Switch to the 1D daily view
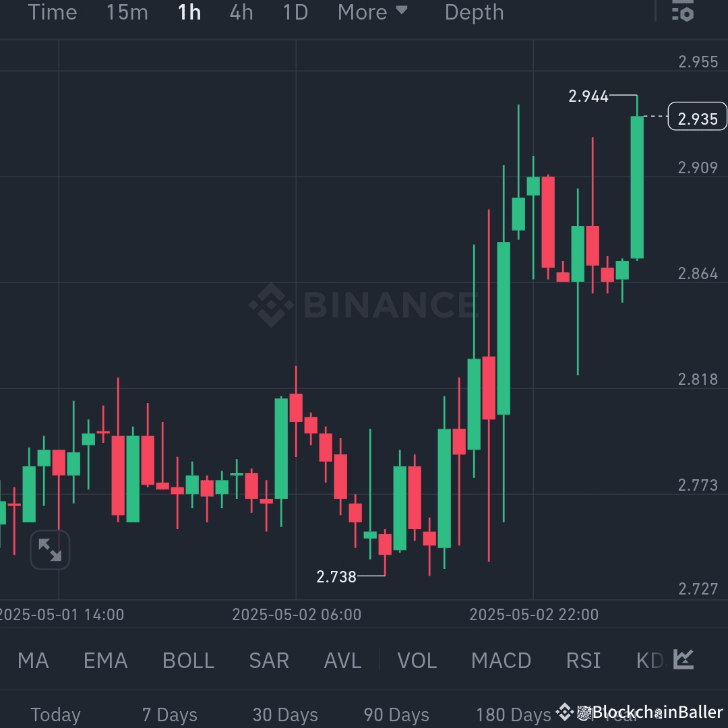 point(295,12)
